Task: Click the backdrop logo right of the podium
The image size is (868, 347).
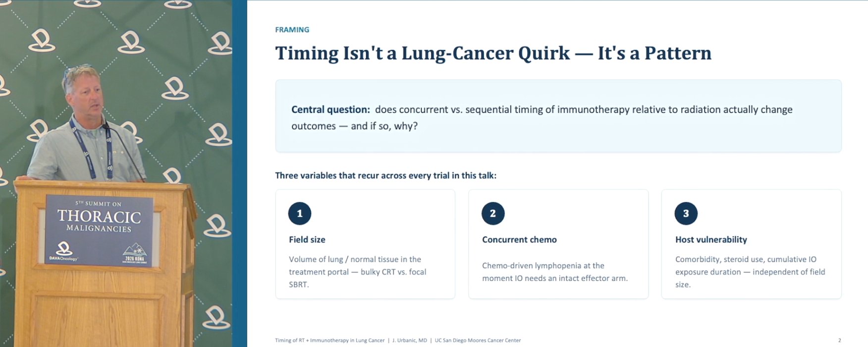Action: [217, 226]
